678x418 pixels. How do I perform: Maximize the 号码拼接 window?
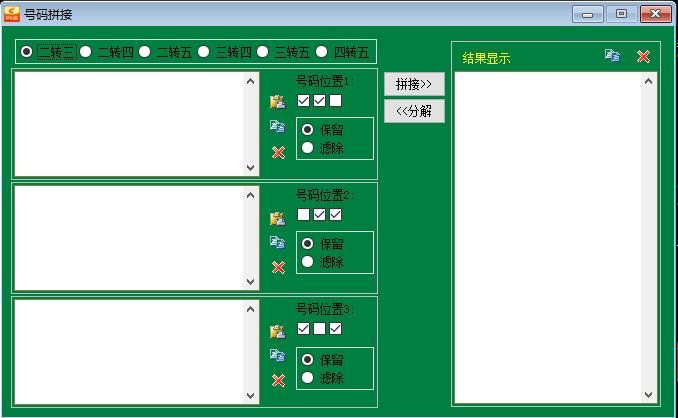point(621,14)
